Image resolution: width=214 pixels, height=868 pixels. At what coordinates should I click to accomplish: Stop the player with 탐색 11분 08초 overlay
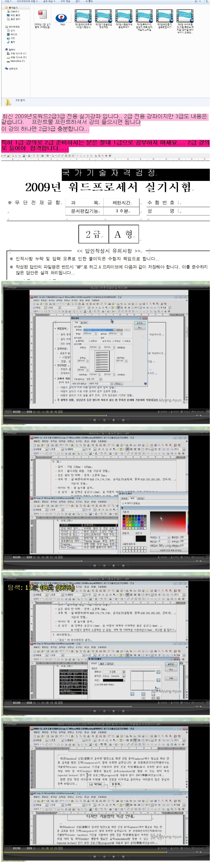114,712
